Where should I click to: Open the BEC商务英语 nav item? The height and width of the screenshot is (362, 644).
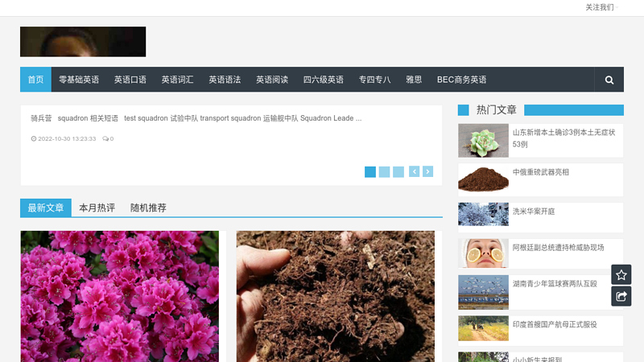pos(461,80)
